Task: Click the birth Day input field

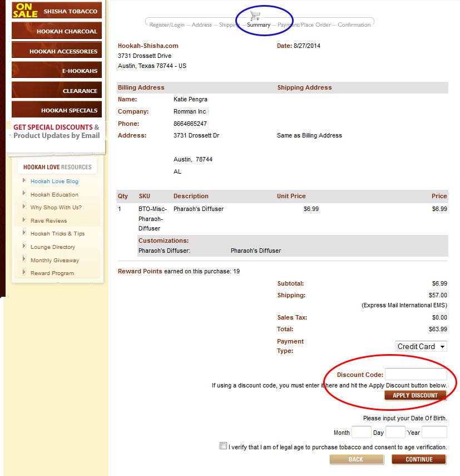Action: point(395,432)
